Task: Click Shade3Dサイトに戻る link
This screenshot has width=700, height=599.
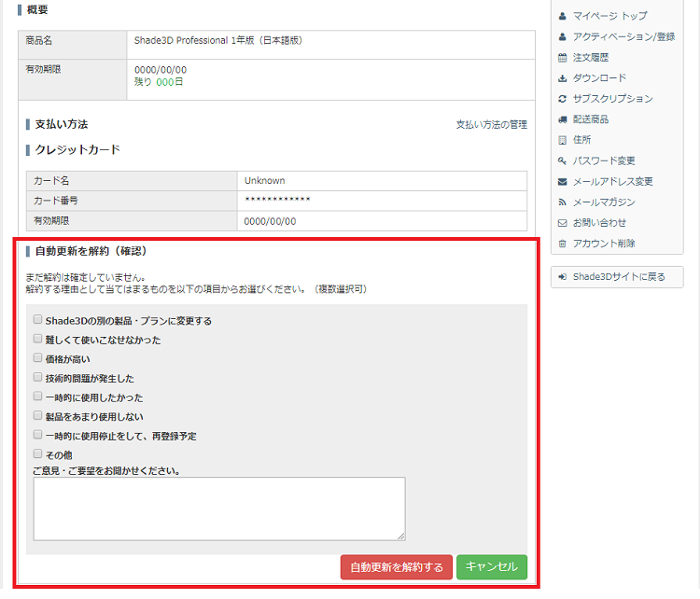Action: point(619,277)
